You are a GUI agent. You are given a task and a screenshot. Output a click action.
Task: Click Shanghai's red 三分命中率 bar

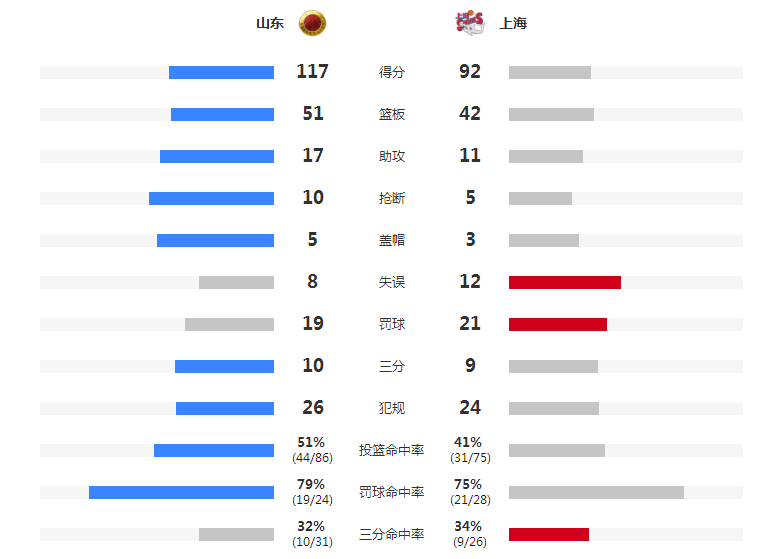549,534
